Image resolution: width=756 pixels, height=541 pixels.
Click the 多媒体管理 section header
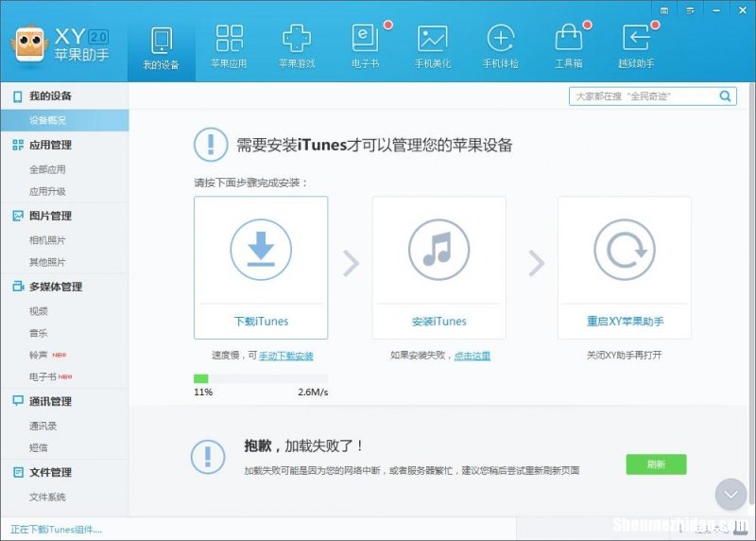point(56,287)
